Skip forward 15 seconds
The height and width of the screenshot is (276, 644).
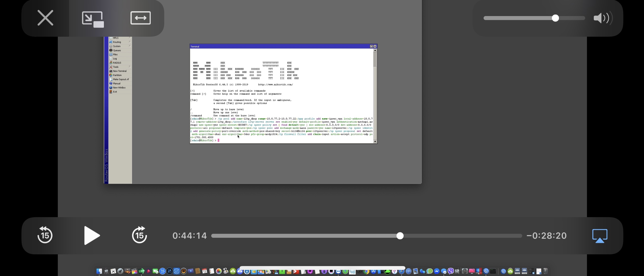(139, 235)
